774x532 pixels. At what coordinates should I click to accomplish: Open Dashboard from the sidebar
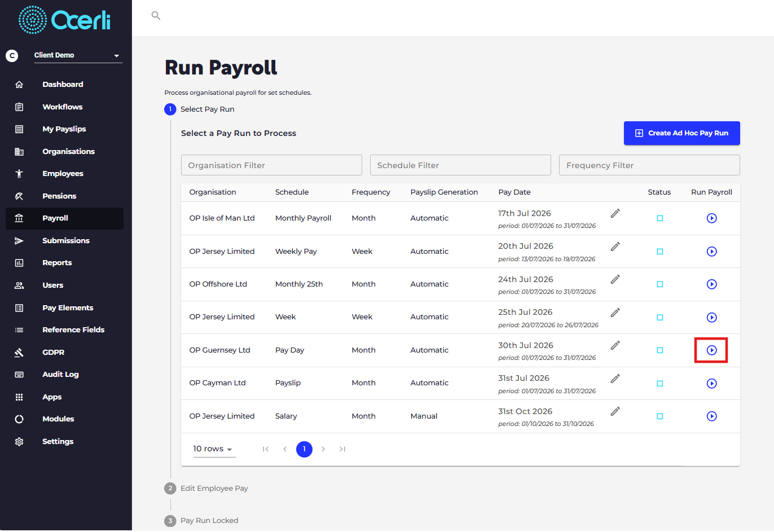click(x=63, y=85)
